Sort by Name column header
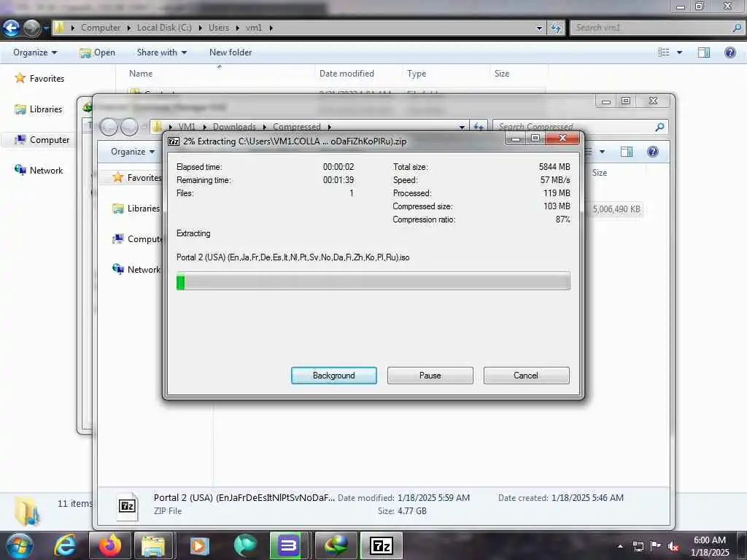Viewport: 747px width, 560px height. pyautogui.click(x=141, y=74)
